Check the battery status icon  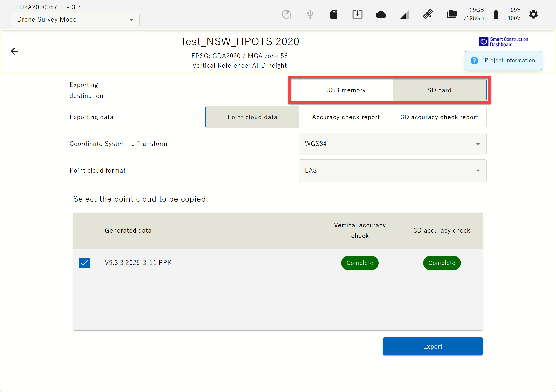coord(496,14)
